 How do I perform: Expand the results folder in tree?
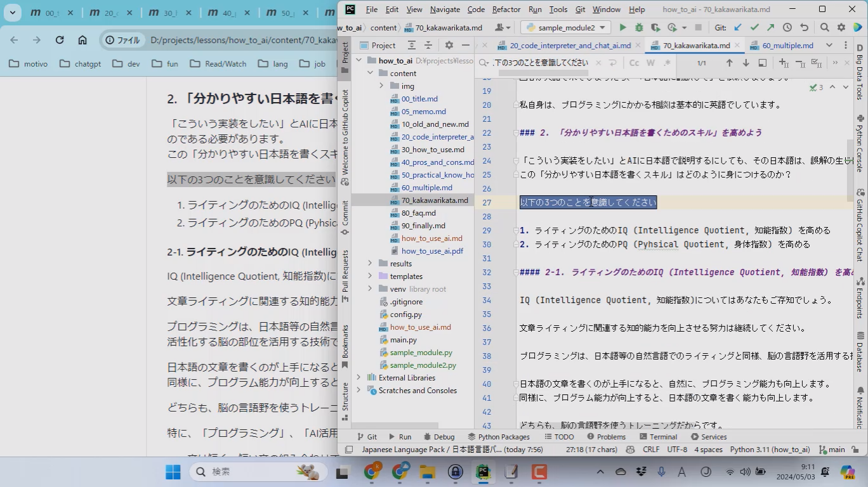coord(370,264)
